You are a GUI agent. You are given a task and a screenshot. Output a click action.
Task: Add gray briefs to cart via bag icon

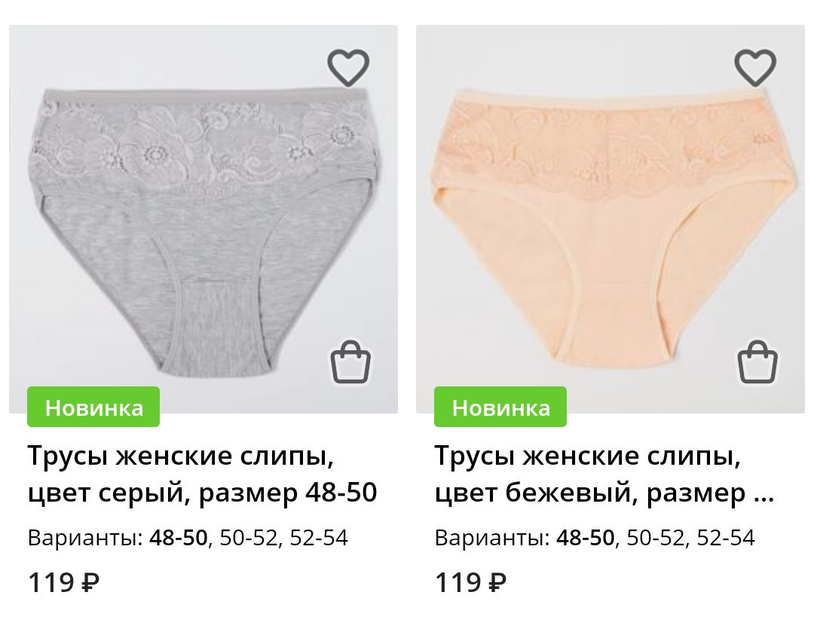tap(351, 362)
